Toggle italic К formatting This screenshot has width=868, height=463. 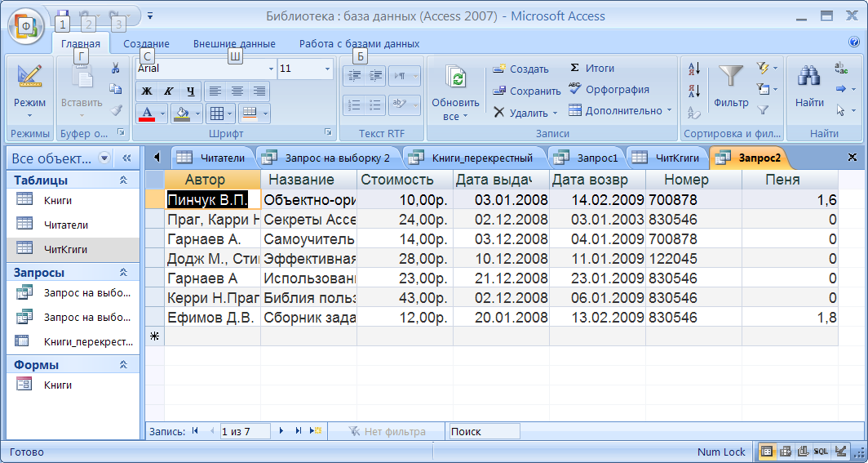coord(169,91)
